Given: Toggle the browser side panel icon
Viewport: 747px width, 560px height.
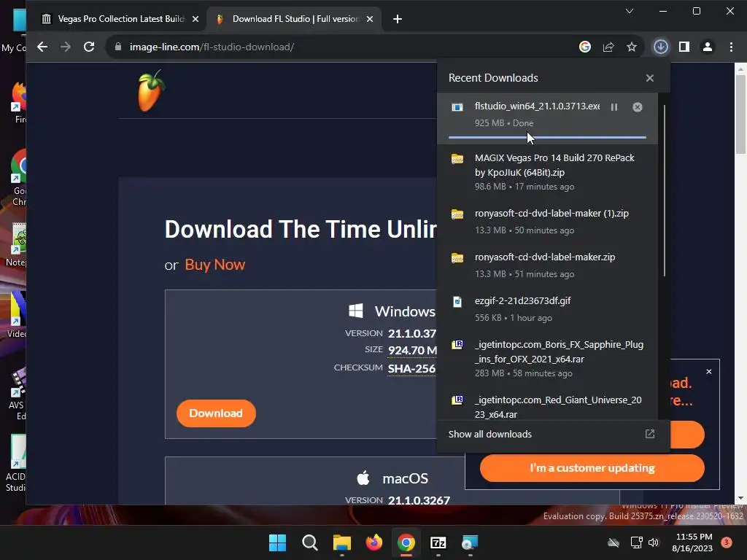Looking at the screenshot, I should [x=684, y=47].
